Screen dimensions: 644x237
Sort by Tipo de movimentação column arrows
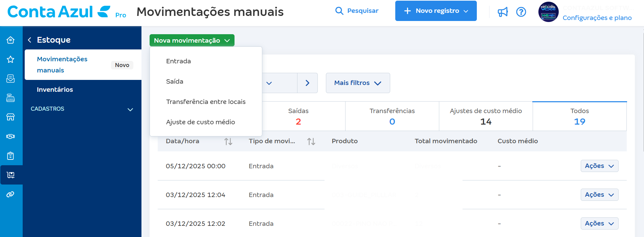click(311, 142)
